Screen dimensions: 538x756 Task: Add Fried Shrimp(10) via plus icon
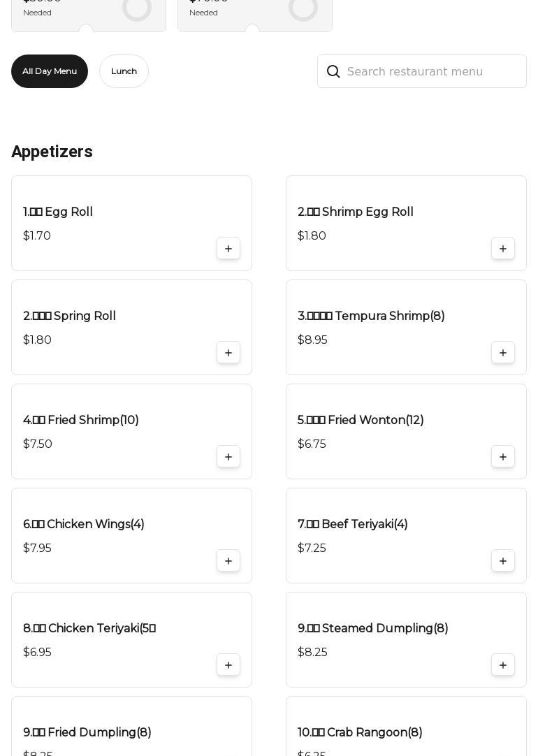click(x=228, y=457)
